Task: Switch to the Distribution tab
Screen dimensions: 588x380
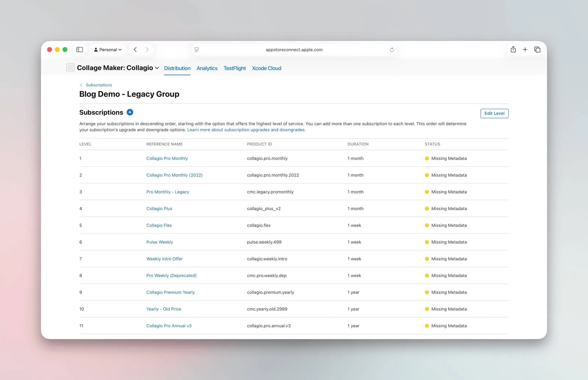Action: click(177, 68)
